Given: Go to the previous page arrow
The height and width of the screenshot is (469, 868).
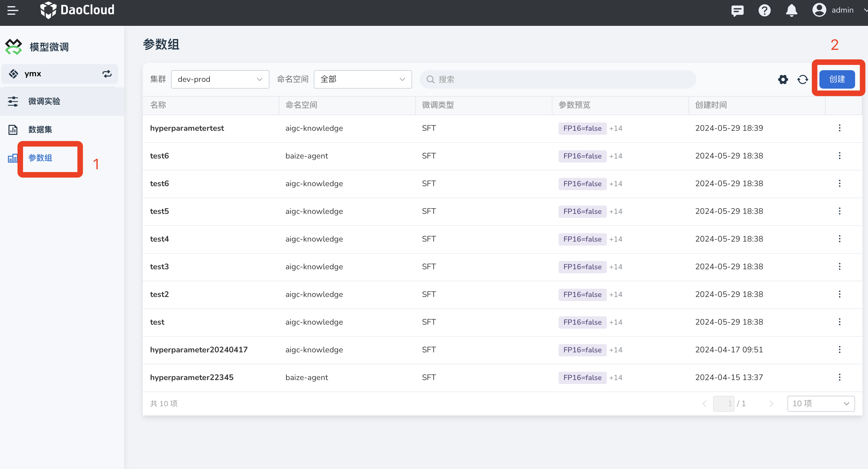Looking at the screenshot, I should 704,403.
